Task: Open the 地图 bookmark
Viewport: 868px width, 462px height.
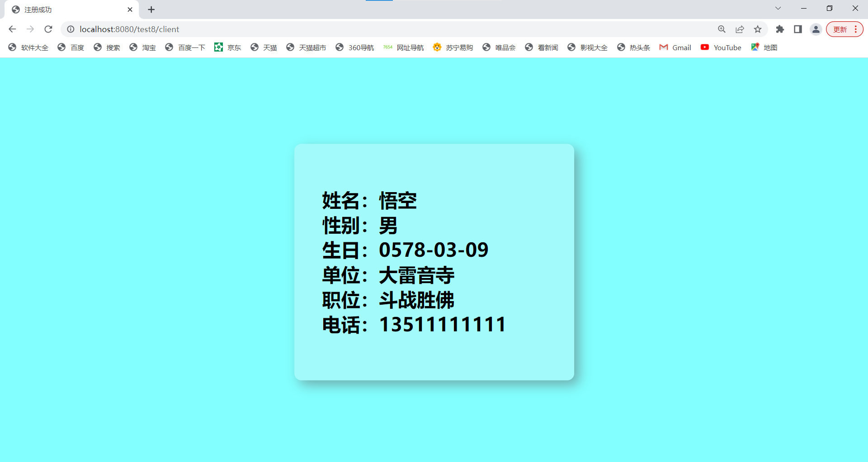Action: click(764, 47)
